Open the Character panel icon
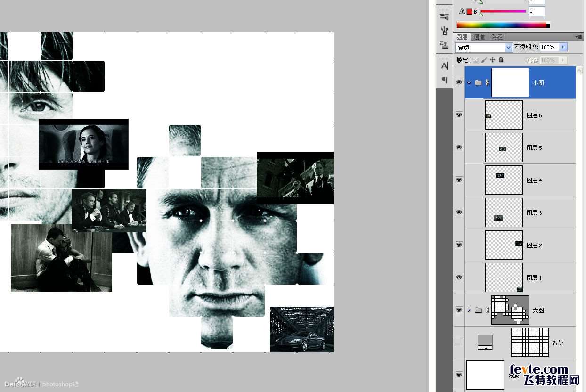The height and width of the screenshot is (392, 586). click(x=444, y=66)
